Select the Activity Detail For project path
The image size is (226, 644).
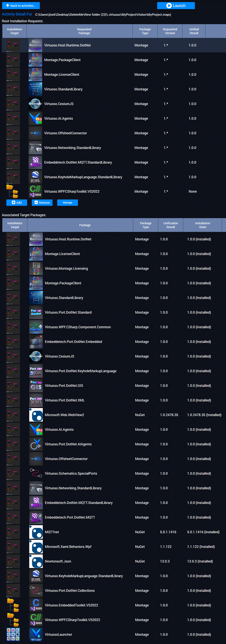pyautogui.click(x=103, y=15)
